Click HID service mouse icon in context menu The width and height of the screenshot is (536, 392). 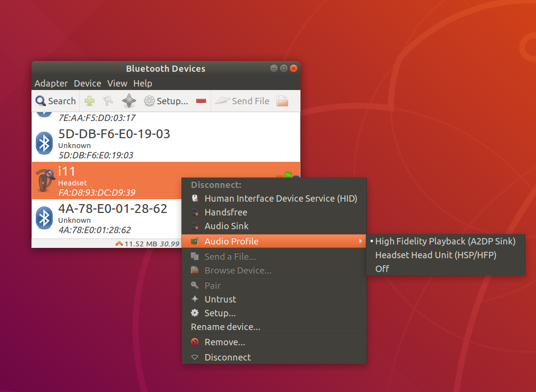click(x=195, y=199)
